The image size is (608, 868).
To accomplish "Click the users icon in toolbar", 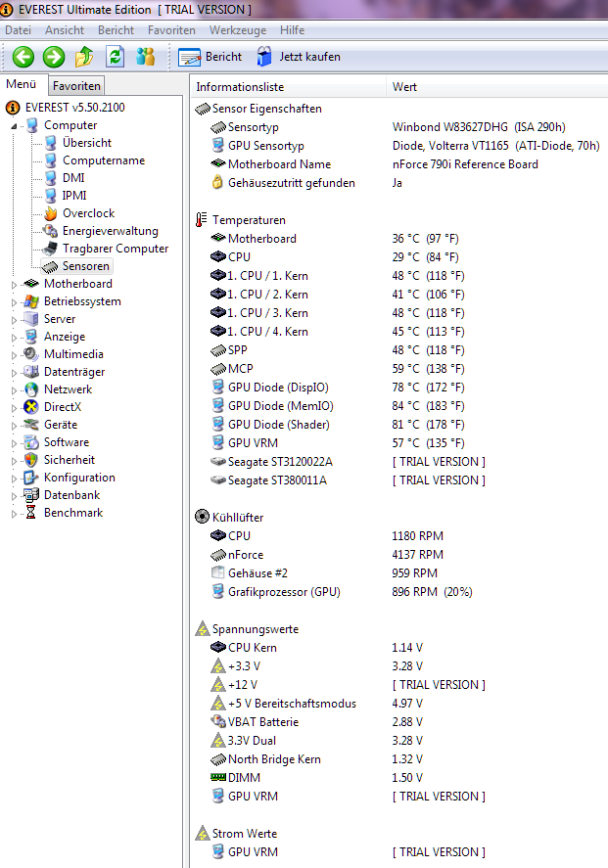I will pyautogui.click(x=146, y=57).
